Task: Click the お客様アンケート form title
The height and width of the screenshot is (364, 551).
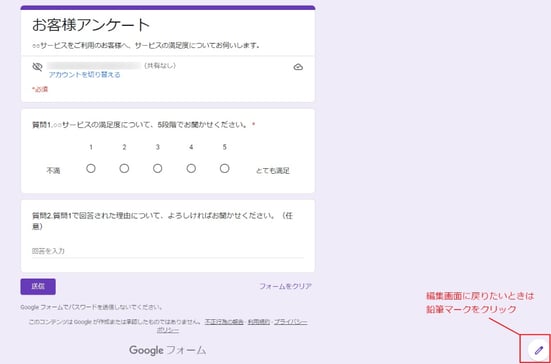Action: 91,25
